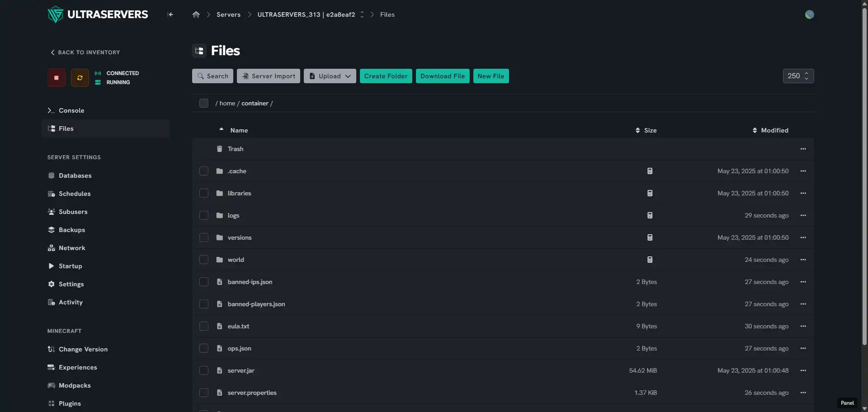Sort files by Name column
Image resolution: width=868 pixels, height=412 pixels.
tap(234, 130)
